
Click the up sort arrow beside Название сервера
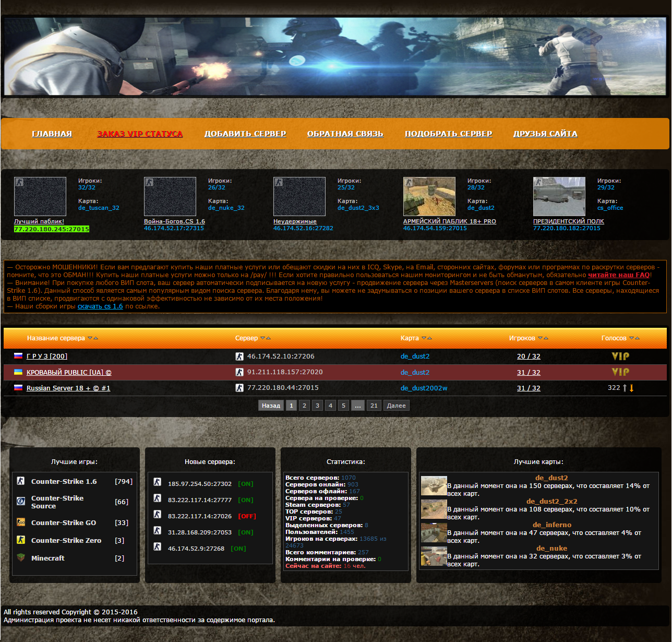pos(95,338)
